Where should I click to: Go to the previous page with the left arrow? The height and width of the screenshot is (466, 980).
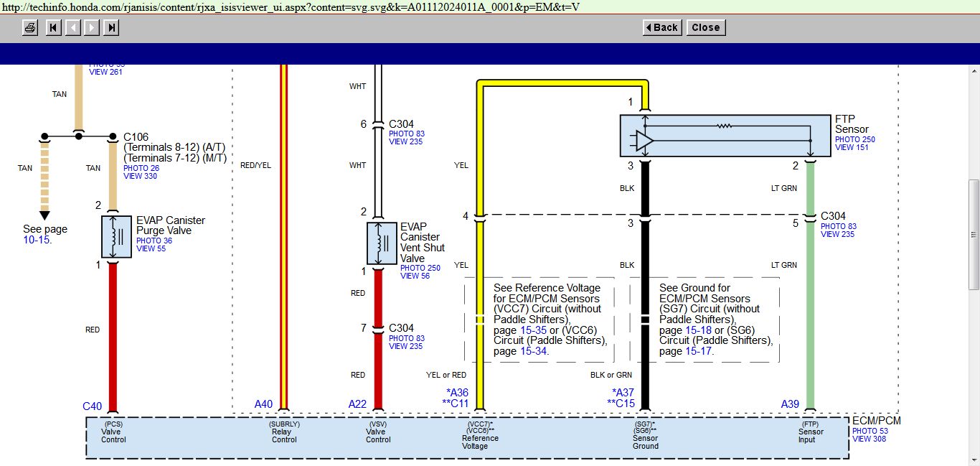[72, 27]
